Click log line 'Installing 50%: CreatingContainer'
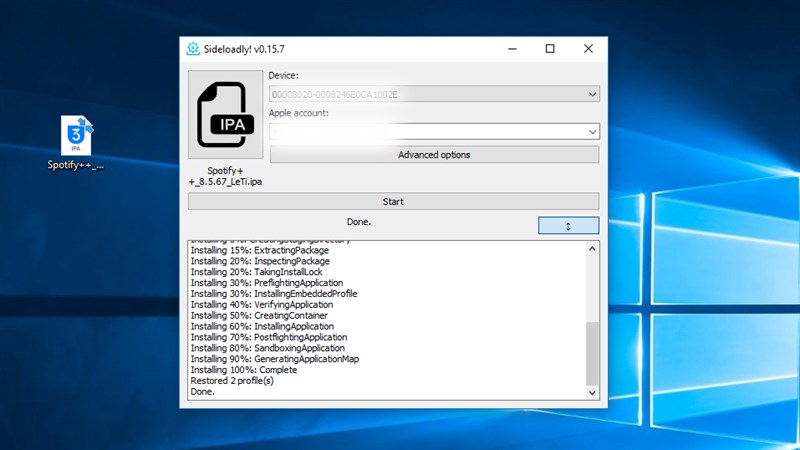 tap(259, 315)
